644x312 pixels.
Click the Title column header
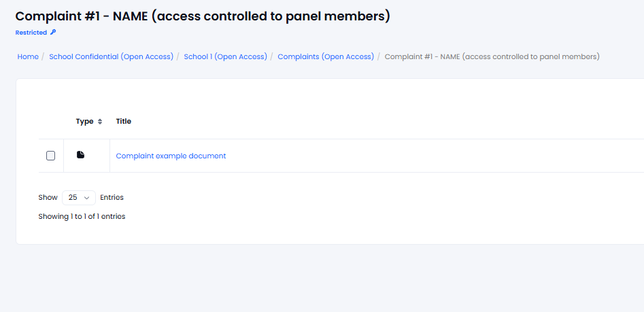[x=124, y=122]
